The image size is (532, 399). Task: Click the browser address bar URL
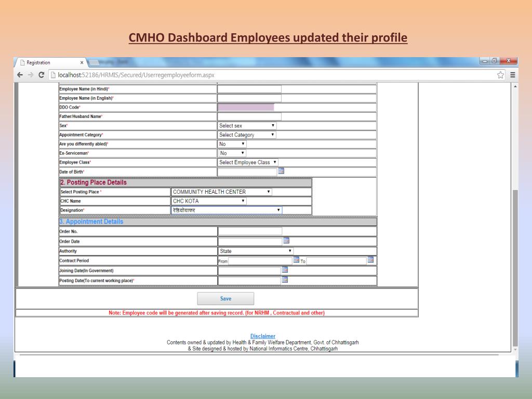point(136,75)
